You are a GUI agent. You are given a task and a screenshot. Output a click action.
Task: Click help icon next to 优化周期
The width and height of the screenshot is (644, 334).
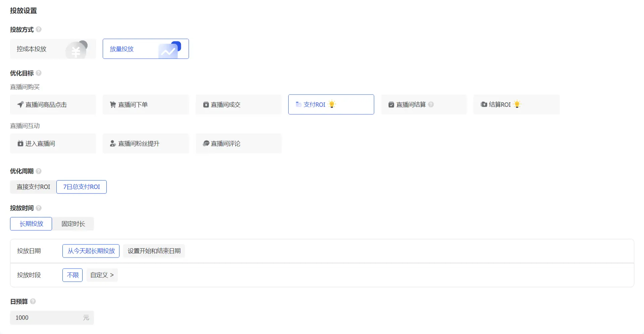click(39, 171)
